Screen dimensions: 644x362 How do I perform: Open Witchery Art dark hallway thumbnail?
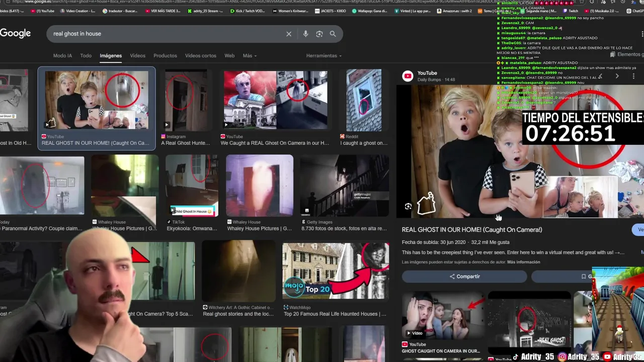coord(239,271)
